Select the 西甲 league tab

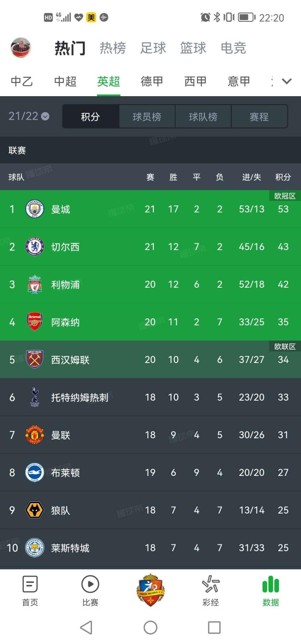195,81
